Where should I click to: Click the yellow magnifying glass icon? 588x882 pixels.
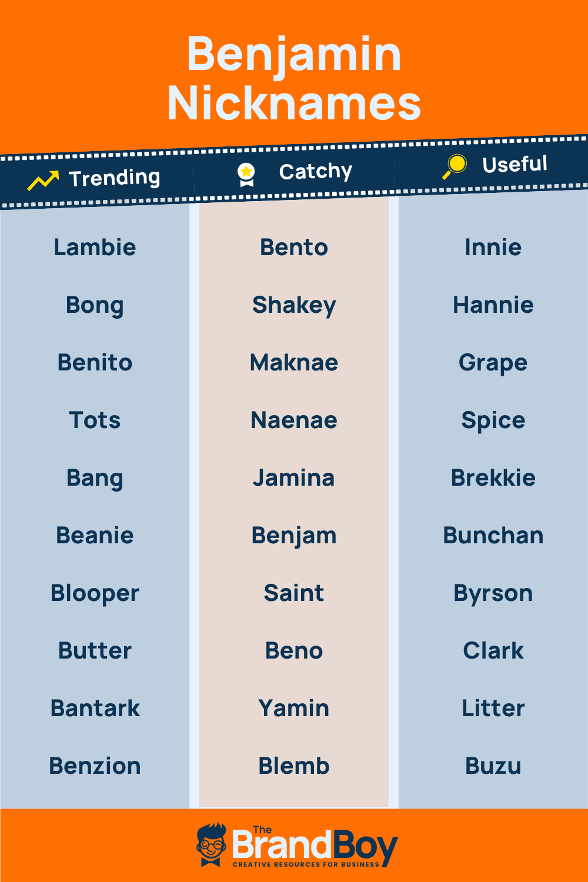(x=455, y=166)
